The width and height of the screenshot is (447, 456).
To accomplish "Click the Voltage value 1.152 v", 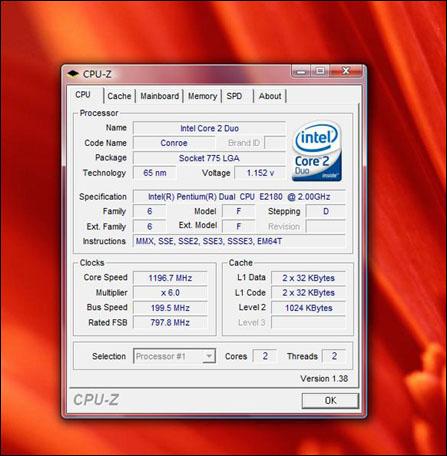I will tap(260, 173).
